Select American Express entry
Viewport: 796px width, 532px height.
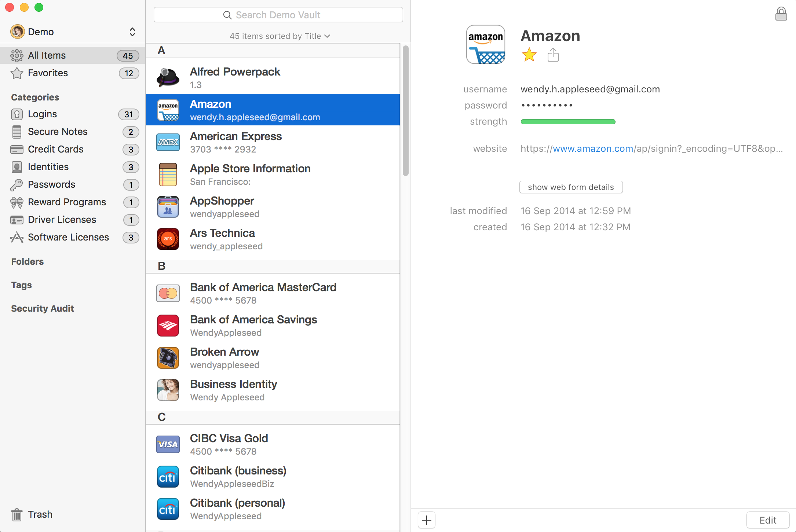click(x=273, y=142)
